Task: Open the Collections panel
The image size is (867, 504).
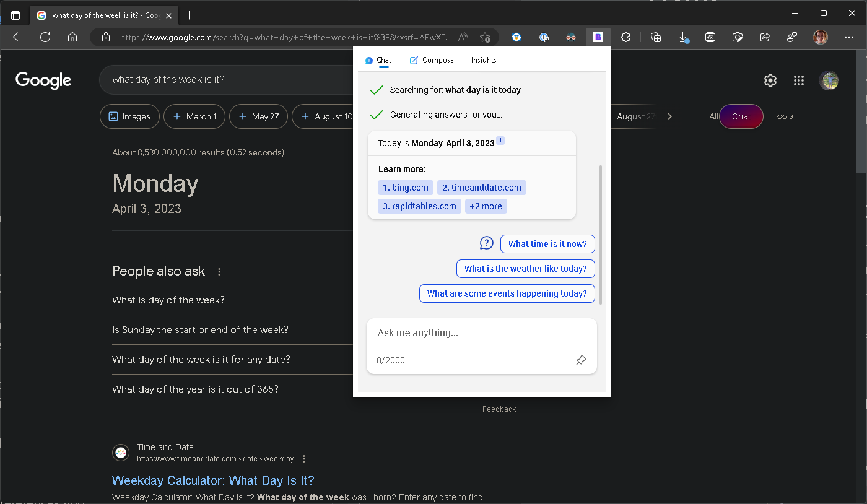Action: click(x=656, y=37)
